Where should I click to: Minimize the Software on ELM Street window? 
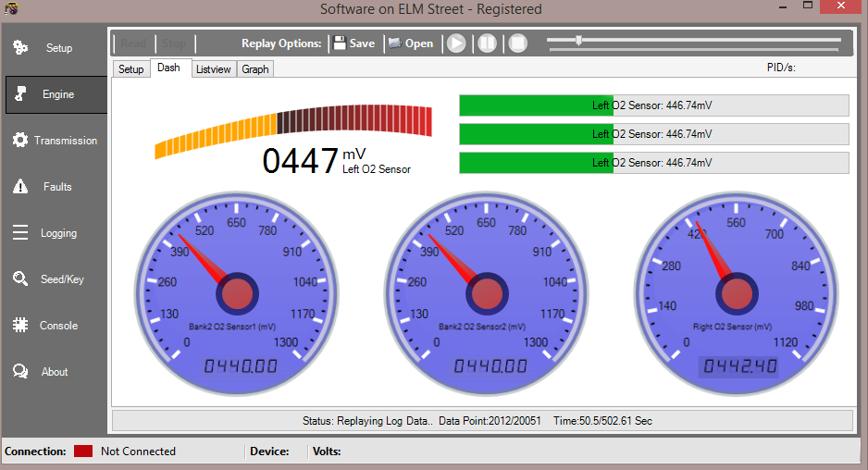click(x=783, y=7)
